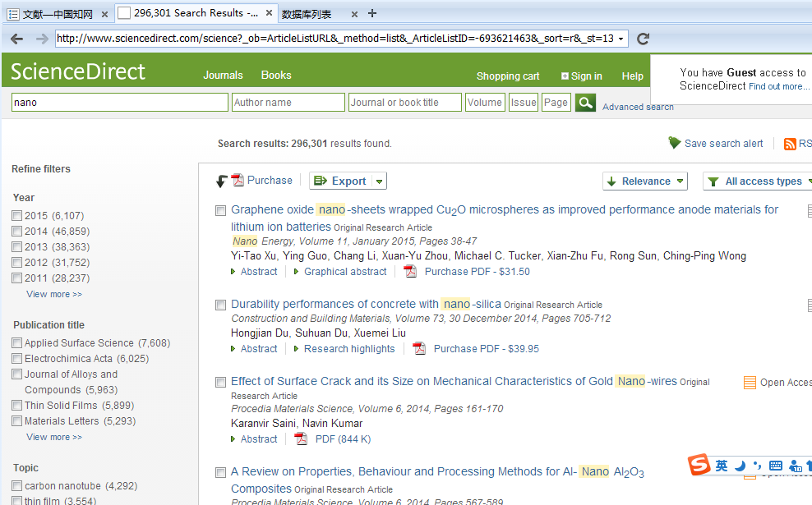Tick the 2012 year filter checkbox
The image size is (812, 505).
click(17, 262)
